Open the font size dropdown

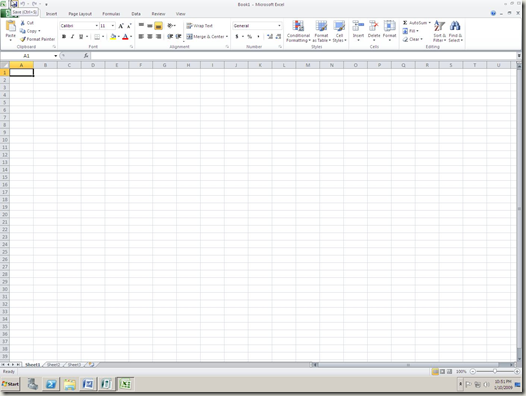113,26
